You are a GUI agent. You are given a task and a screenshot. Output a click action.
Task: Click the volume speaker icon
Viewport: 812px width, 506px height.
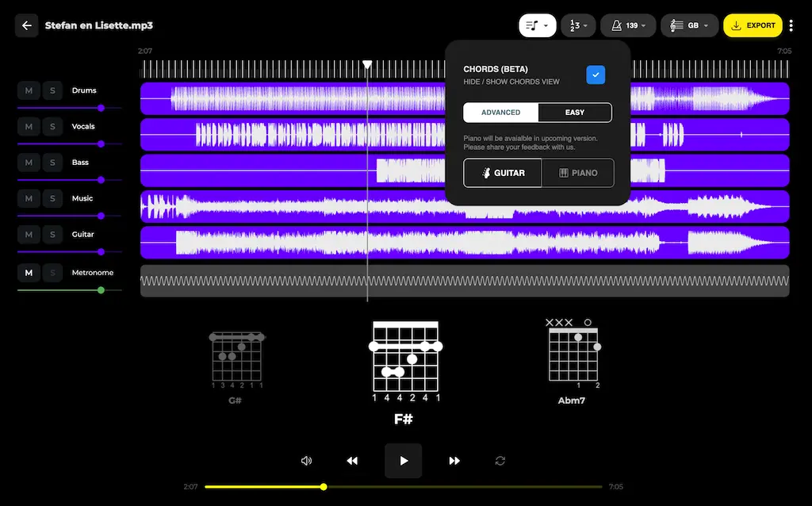[x=307, y=461]
